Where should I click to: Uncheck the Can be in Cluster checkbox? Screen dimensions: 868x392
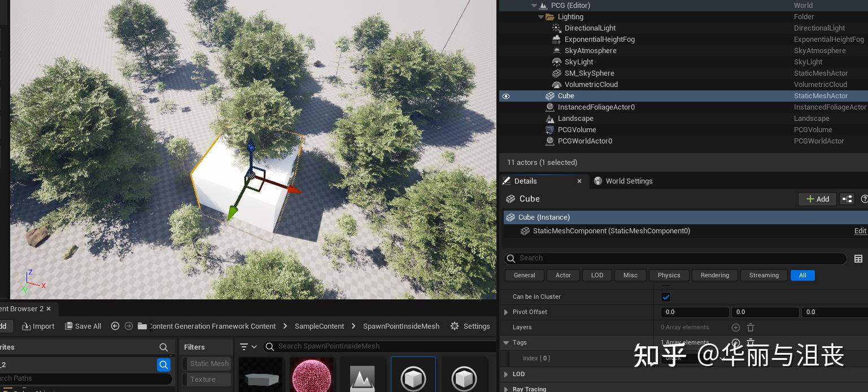click(666, 297)
